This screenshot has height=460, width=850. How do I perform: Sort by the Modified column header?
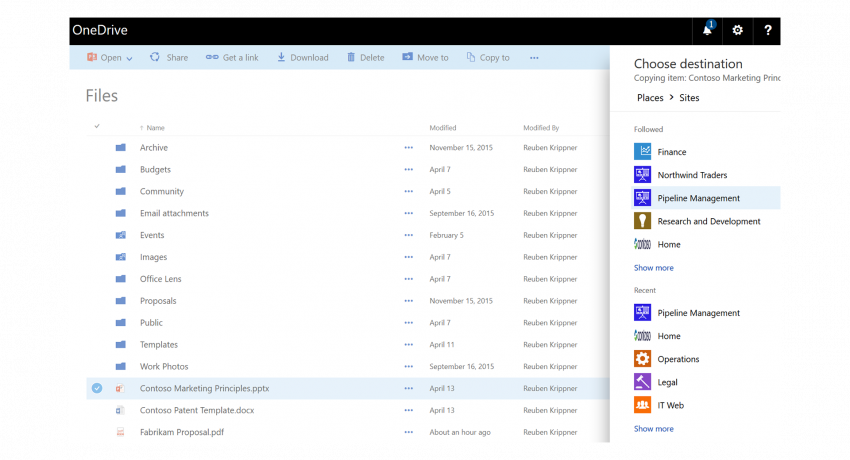[442, 128]
